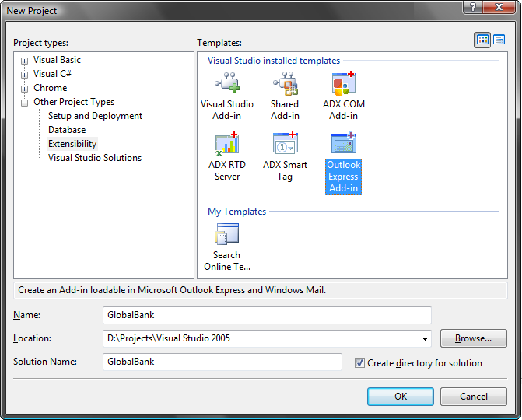Click the Project types label
Image resolution: width=522 pixels, height=420 pixels.
click(x=40, y=43)
